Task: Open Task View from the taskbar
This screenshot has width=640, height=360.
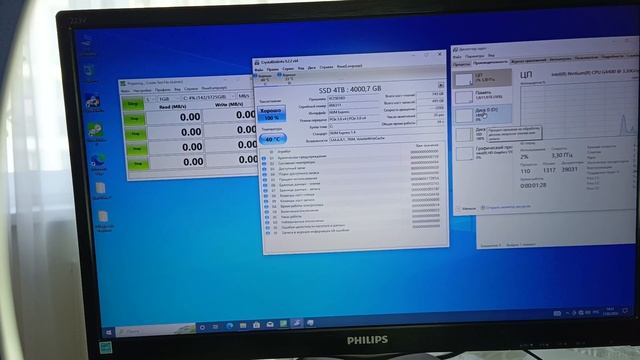Action: point(215,327)
